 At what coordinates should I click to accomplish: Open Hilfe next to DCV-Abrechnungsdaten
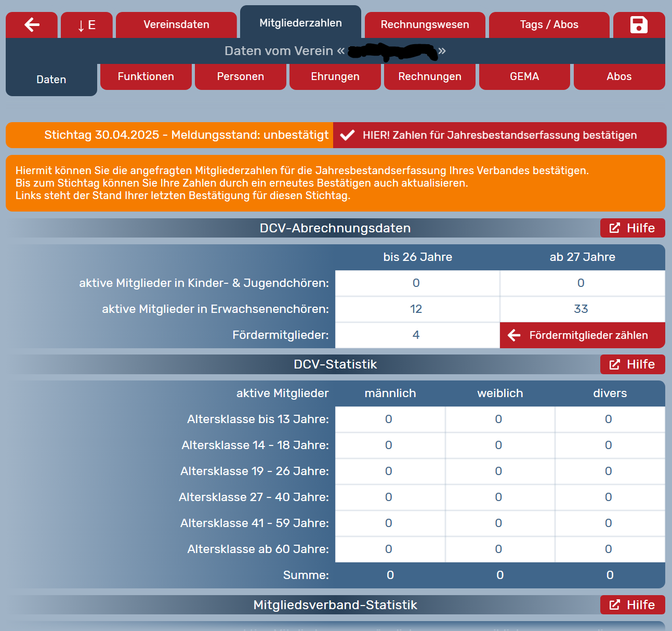[x=633, y=228]
